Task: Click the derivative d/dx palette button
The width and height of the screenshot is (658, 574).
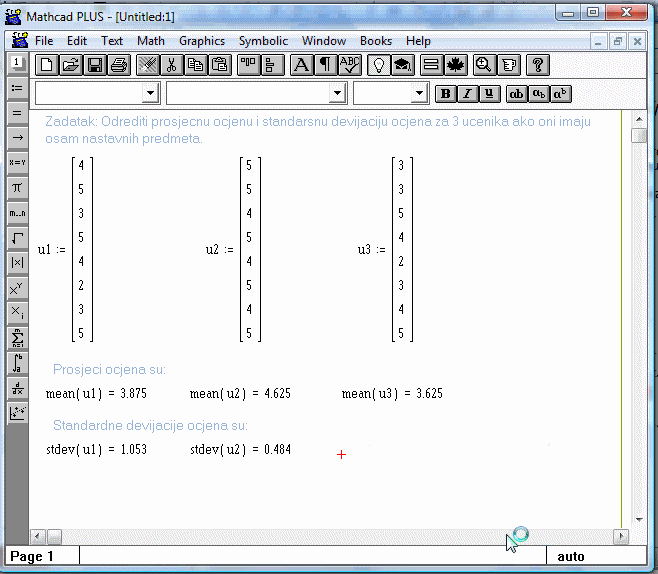Action: [17, 388]
